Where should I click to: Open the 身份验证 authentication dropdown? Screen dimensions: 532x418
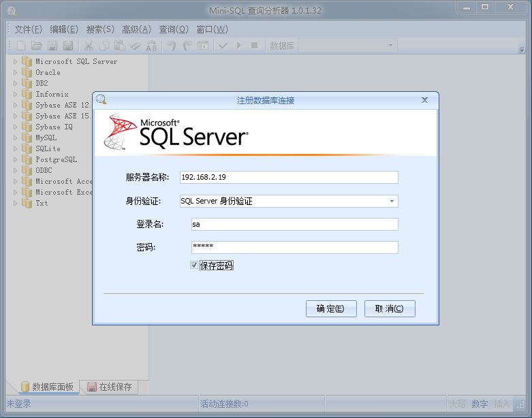click(x=392, y=201)
